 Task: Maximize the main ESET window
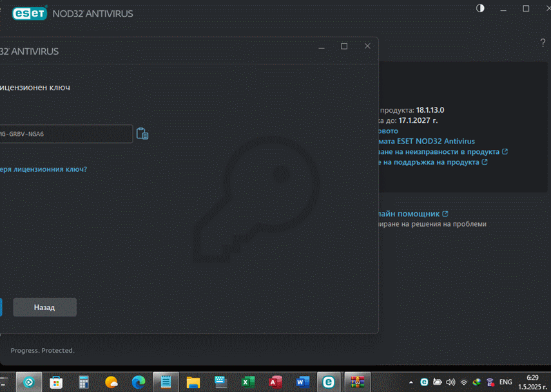pos(526,8)
